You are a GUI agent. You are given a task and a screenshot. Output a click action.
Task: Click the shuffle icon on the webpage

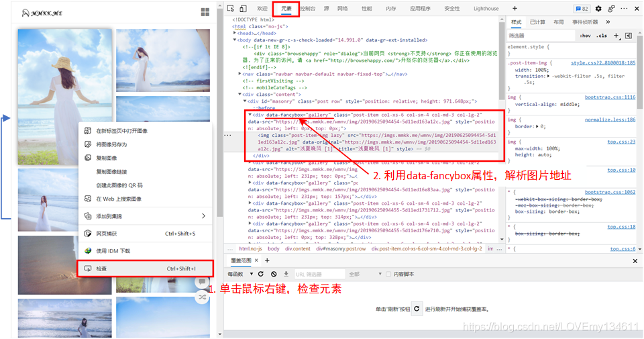202,297
